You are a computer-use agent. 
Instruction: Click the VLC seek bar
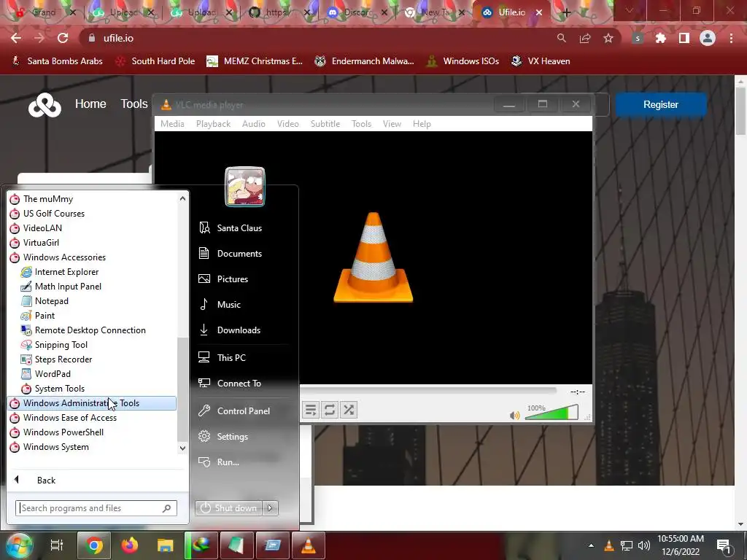coord(427,391)
